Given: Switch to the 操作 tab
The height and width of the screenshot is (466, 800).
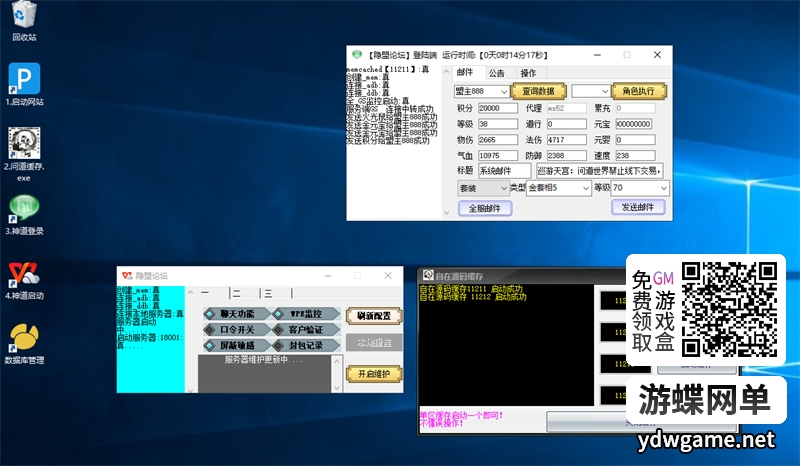Looking at the screenshot, I should pos(529,73).
